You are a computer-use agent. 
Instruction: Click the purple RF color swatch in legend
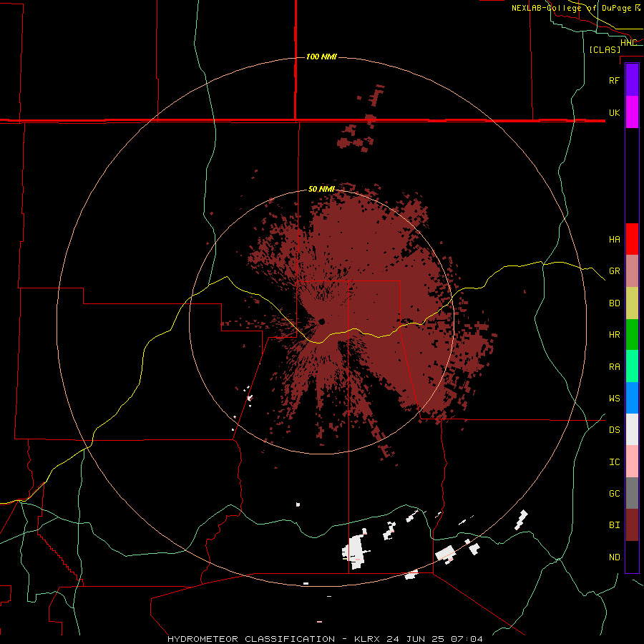(632, 79)
